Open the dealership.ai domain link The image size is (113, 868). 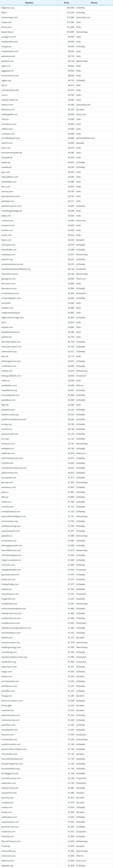[x=7, y=32]
